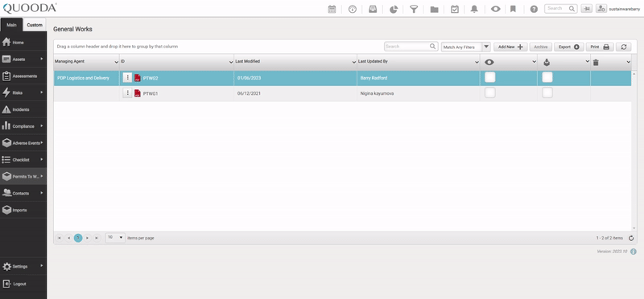
Task: Click the magnifier in the grid search box
Action: point(432,47)
